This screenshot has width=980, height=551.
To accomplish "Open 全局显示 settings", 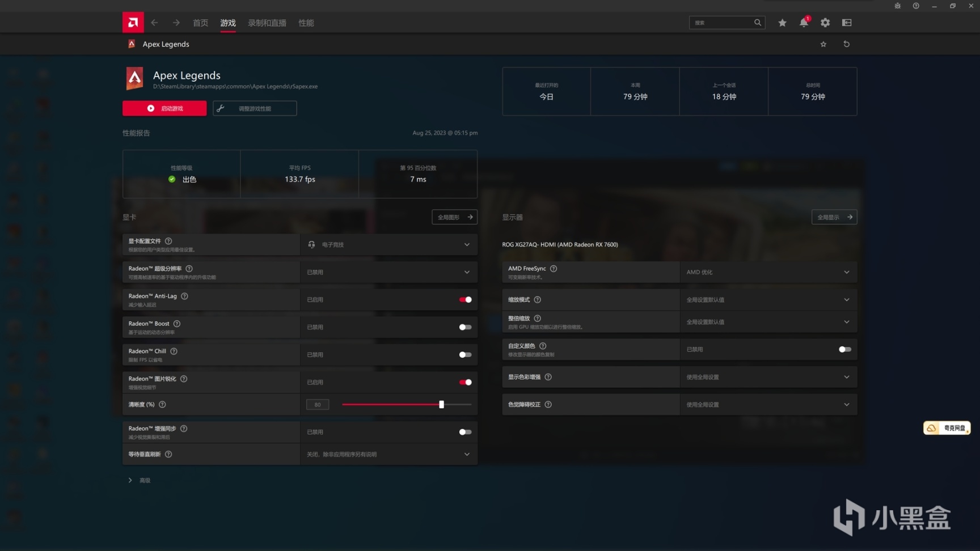I will [x=834, y=217].
